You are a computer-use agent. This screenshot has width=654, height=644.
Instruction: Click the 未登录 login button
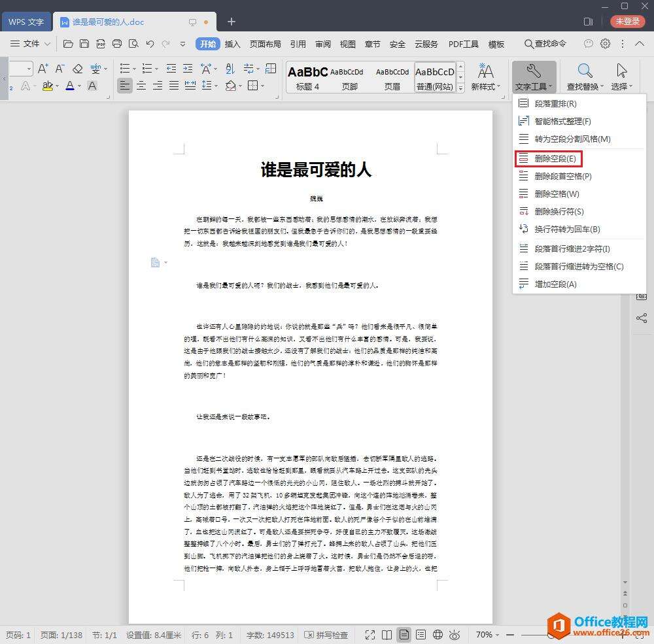627,22
